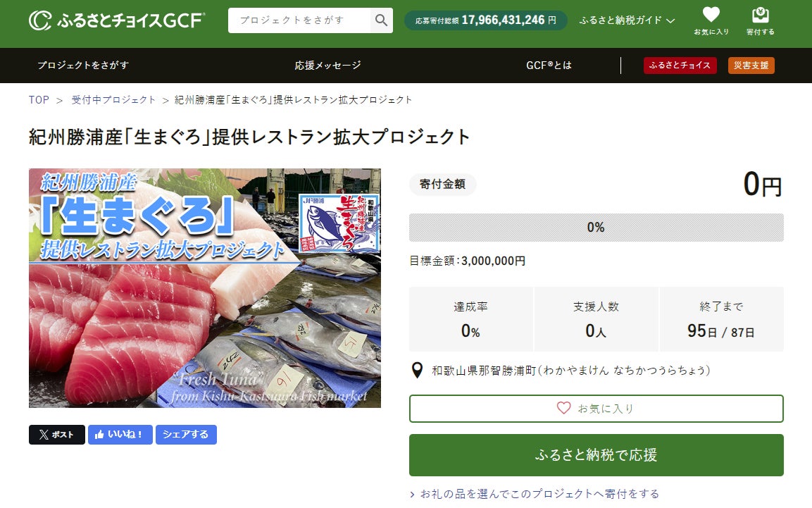Click the location pin icon for 那智勝浦町
Image resolution: width=812 pixels, height=508 pixels.
(x=417, y=370)
